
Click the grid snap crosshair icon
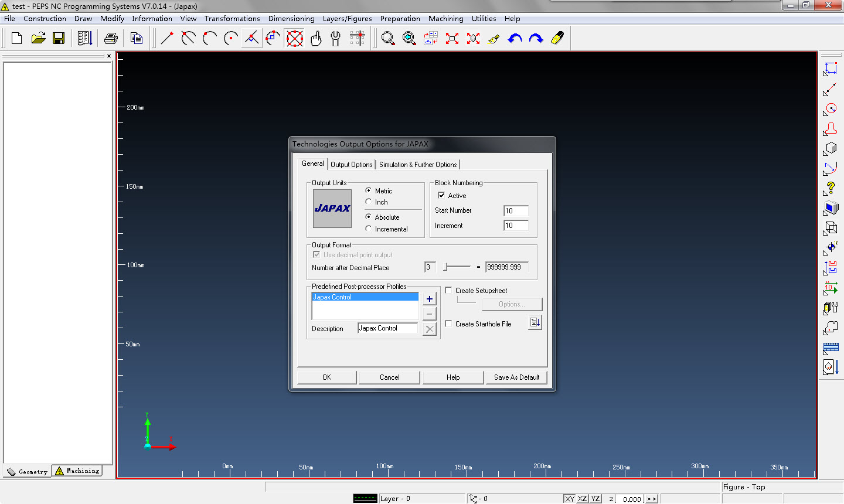357,39
